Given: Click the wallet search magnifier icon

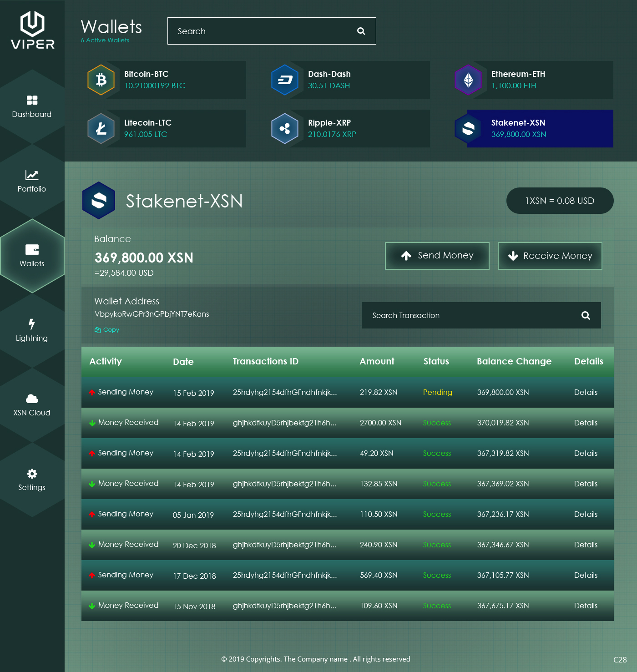Looking at the screenshot, I should tap(361, 31).
